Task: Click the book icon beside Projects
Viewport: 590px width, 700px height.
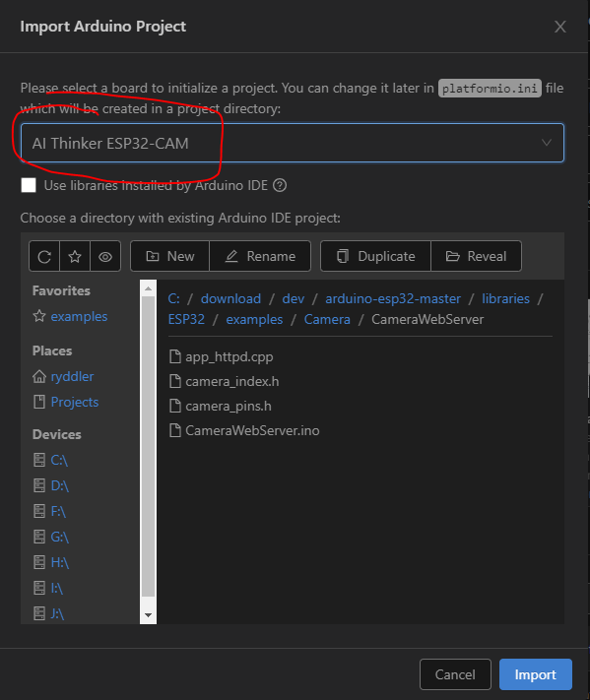Action: click(x=39, y=402)
